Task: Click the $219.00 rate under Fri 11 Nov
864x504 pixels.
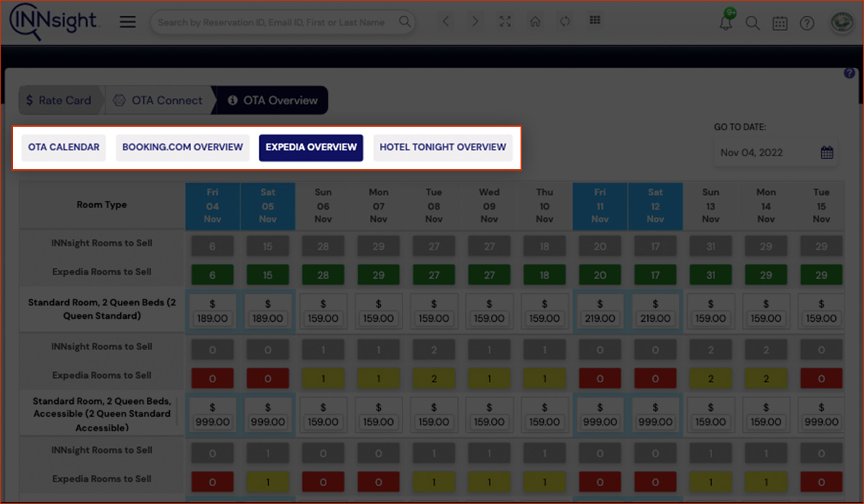Action: pos(600,318)
